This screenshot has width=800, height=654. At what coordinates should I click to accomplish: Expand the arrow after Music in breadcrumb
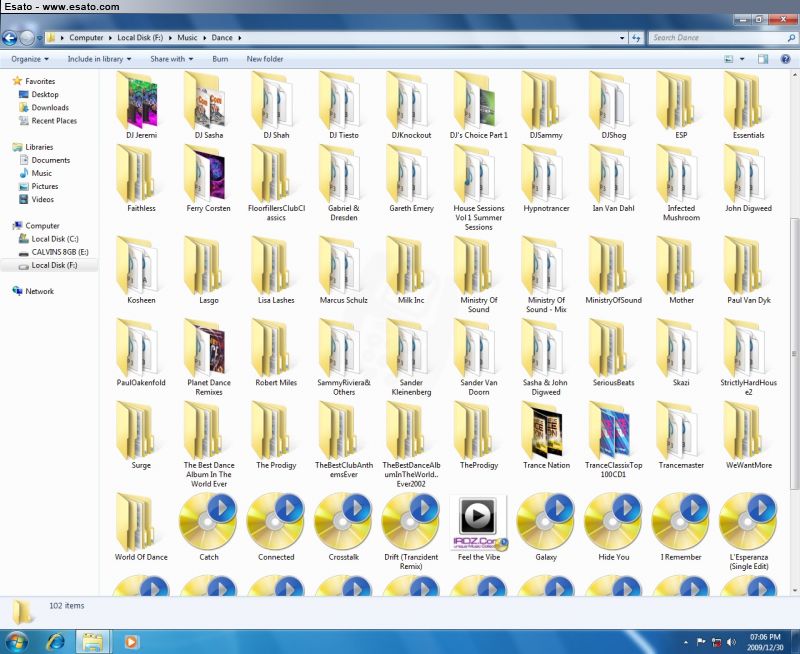click(205, 38)
